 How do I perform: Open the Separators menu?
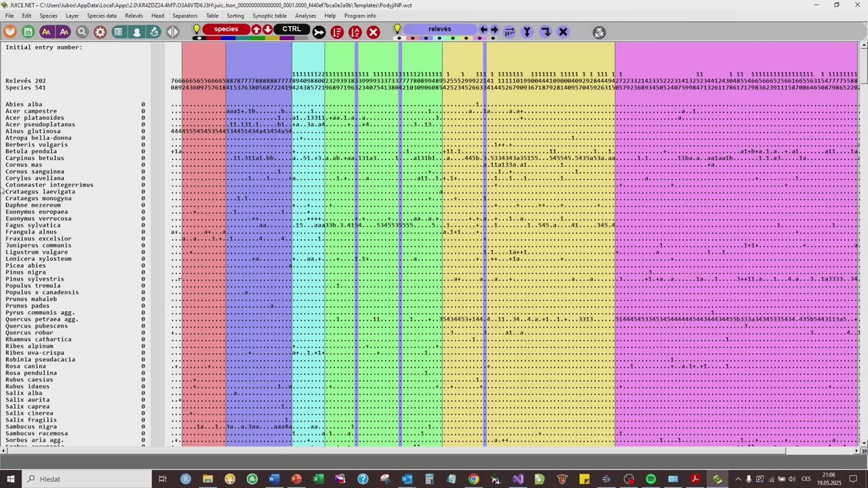click(185, 16)
